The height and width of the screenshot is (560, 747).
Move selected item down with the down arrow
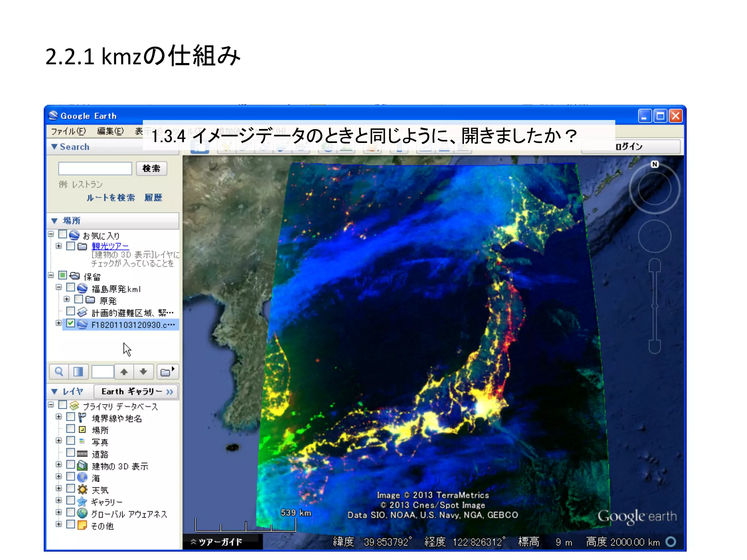click(143, 372)
